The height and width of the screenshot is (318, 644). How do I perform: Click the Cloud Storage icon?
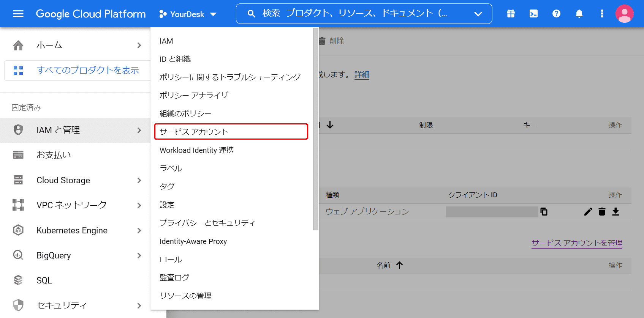coord(18,180)
